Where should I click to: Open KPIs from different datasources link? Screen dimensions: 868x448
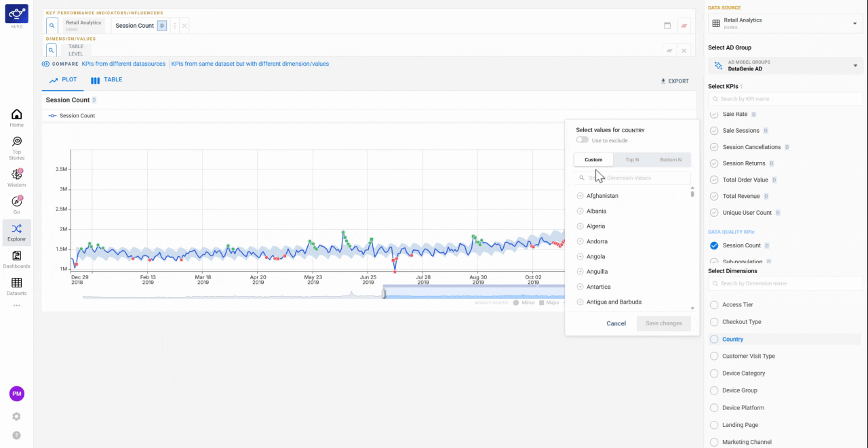(x=123, y=64)
